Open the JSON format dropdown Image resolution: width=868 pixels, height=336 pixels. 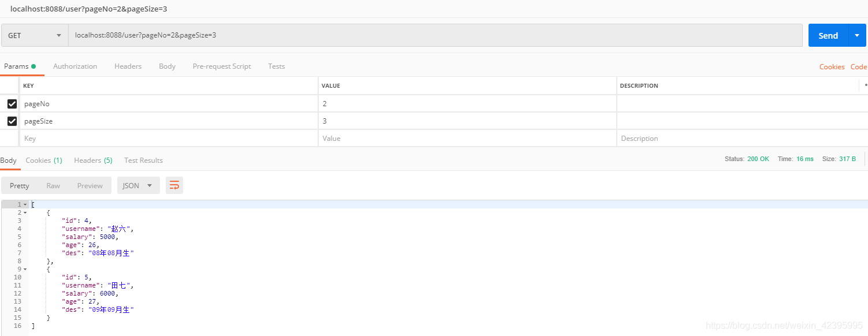click(x=139, y=185)
